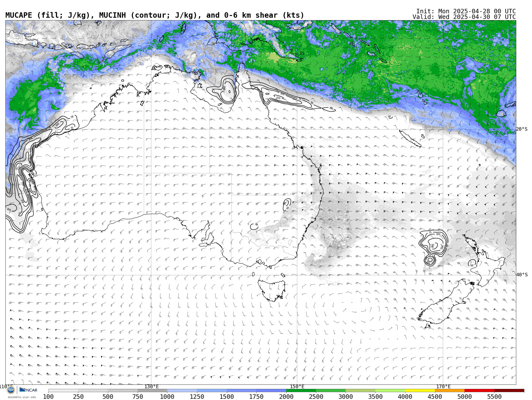Click the 1000 colorbar tick label
This screenshot has width=532, height=400.
coord(167,397)
